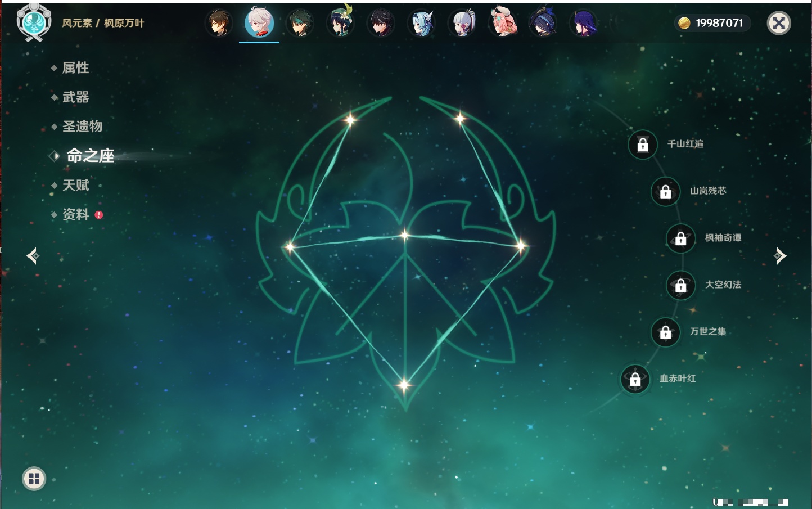Viewport: 812px width, 509px height.
Task: Click the lock icon for 枫袖奇谭
Action: [x=681, y=238]
